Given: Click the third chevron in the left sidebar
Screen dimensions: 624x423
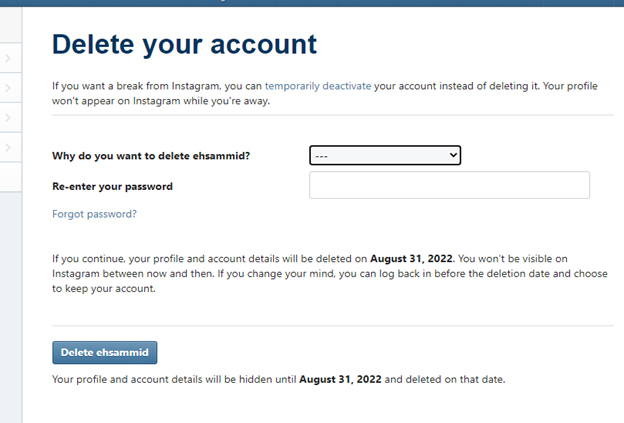Looking at the screenshot, I should (x=7, y=119).
